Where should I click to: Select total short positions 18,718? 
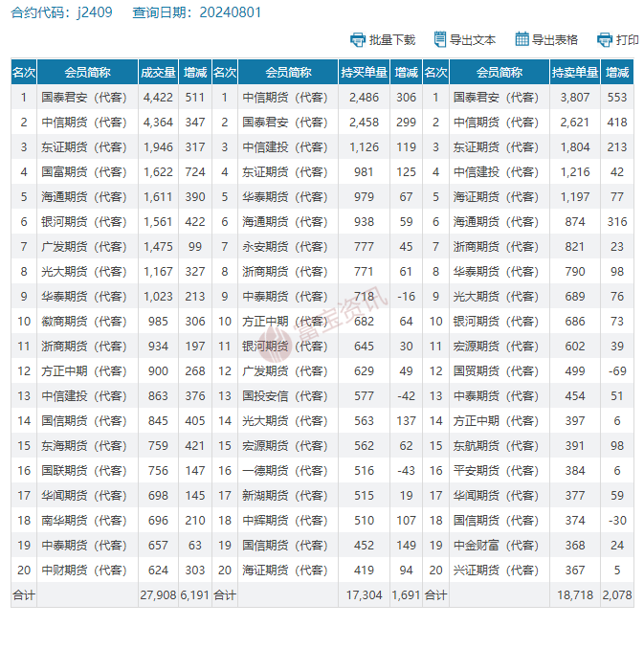pos(574,595)
